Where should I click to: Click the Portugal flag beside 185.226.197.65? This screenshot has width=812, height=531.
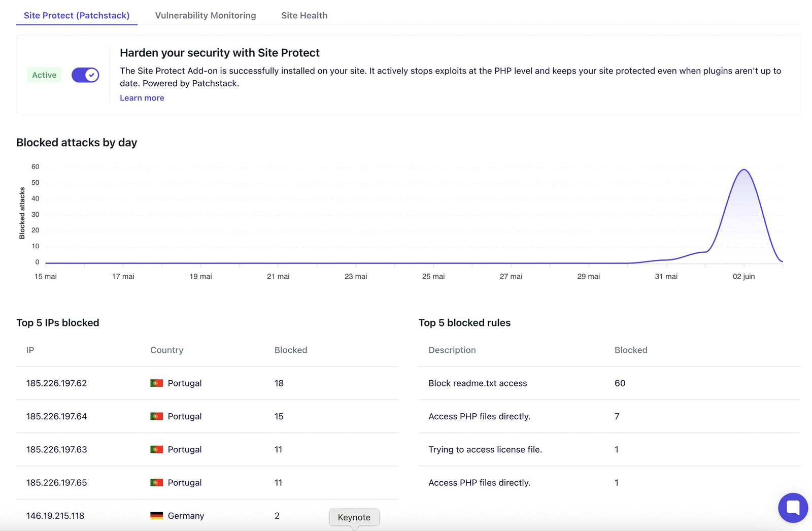click(x=156, y=483)
